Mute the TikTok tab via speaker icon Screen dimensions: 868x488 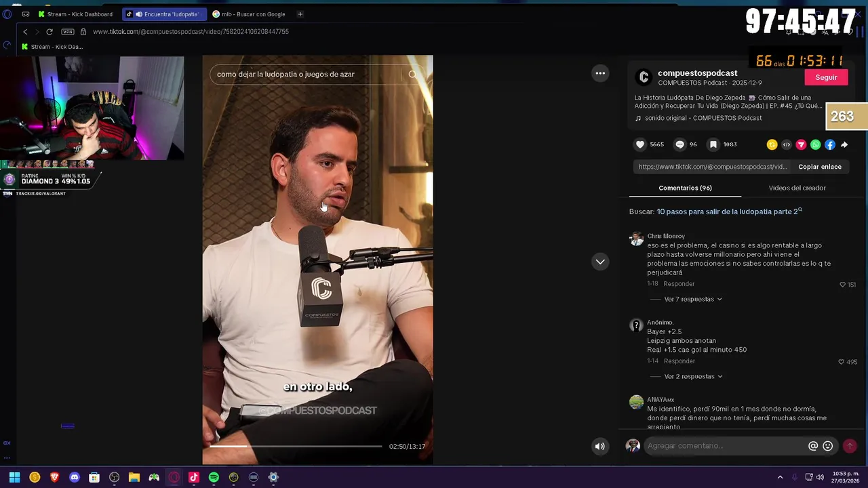[139, 14]
